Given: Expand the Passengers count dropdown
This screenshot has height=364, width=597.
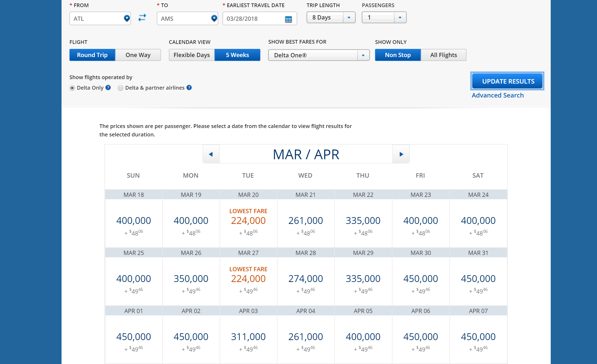Looking at the screenshot, I should point(400,18).
